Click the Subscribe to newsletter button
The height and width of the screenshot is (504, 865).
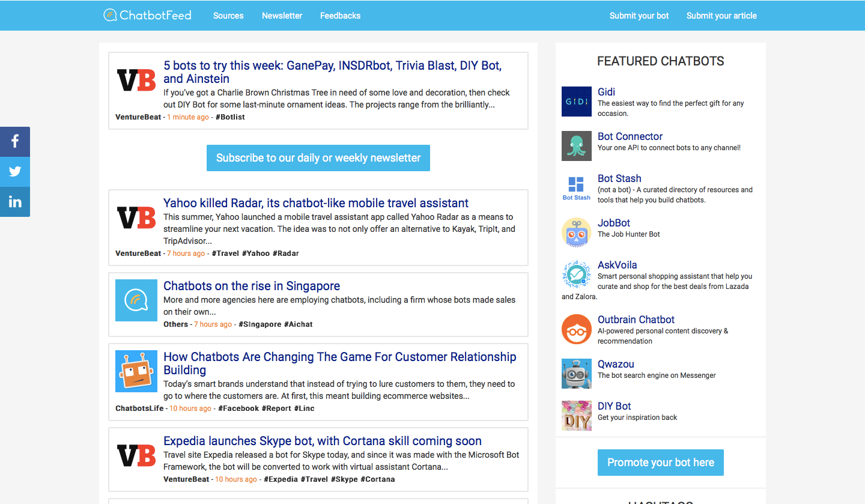tap(318, 157)
